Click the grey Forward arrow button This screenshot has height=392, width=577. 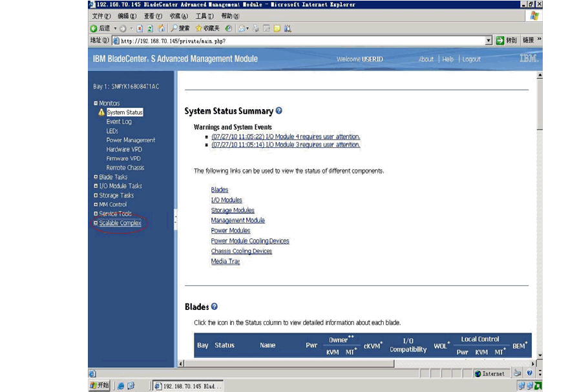tap(123, 28)
